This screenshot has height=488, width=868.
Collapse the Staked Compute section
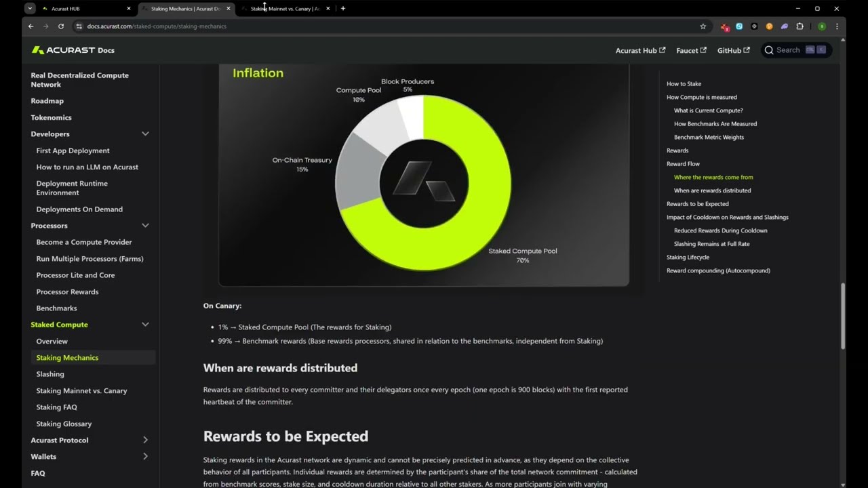click(x=145, y=325)
